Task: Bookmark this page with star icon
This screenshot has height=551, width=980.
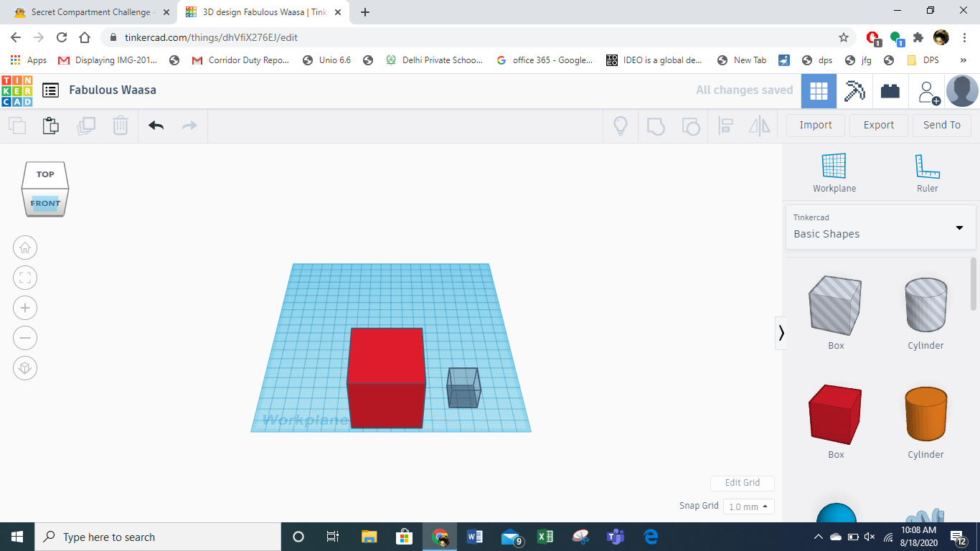Action: point(844,37)
